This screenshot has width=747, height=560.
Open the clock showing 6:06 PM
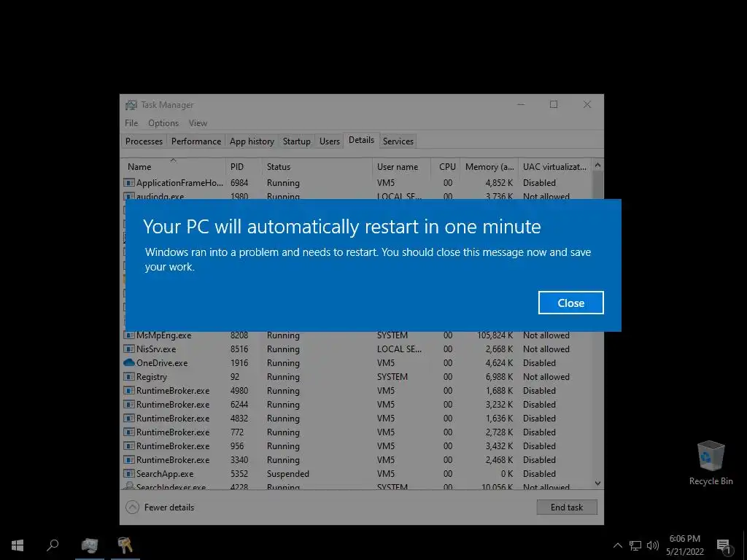pos(685,545)
